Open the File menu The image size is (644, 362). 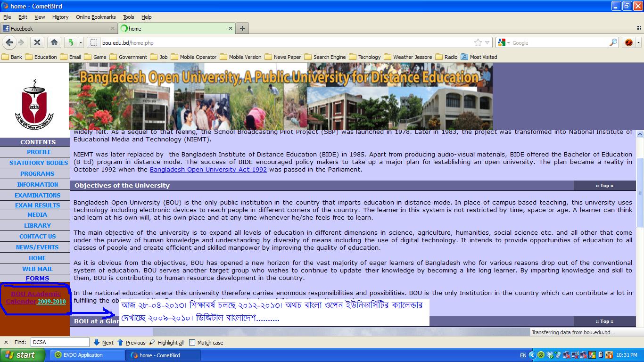coord(7,17)
